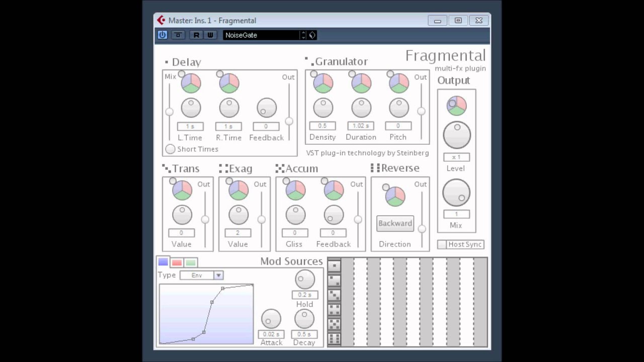The image size is (644, 362).
Task: Click the Pitch knob
Action: pyautogui.click(x=399, y=108)
